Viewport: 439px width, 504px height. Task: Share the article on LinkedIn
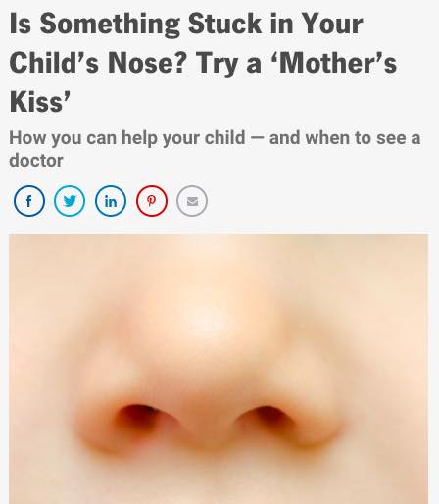(x=111, y=201)
